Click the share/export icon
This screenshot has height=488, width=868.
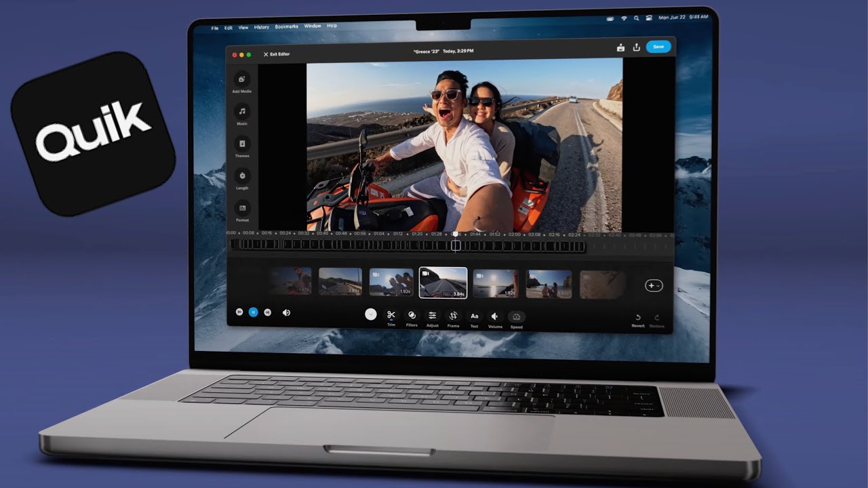tap(636, 47)
